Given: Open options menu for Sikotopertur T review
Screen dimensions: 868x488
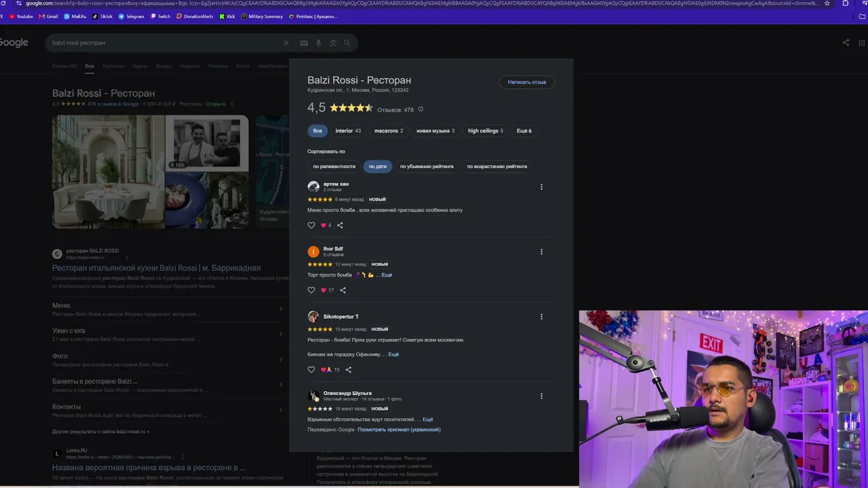Looking at the screenshot, I should tap(541, 317).
